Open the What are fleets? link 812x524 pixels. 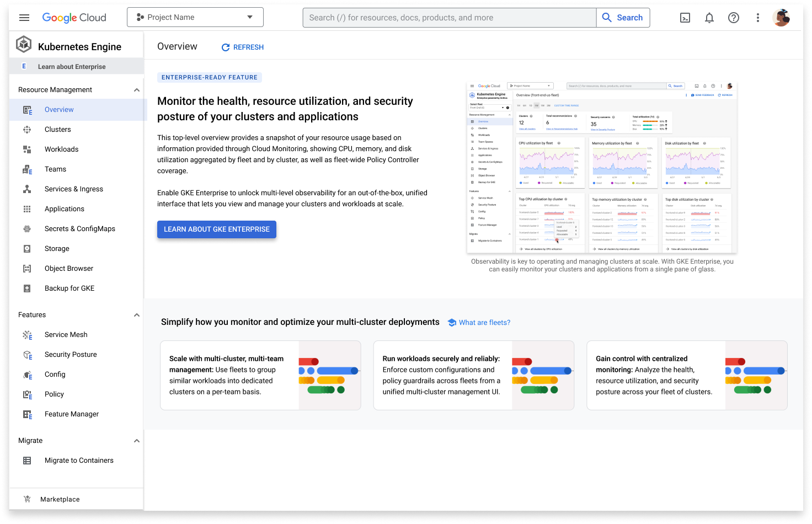tap(479, 323)
